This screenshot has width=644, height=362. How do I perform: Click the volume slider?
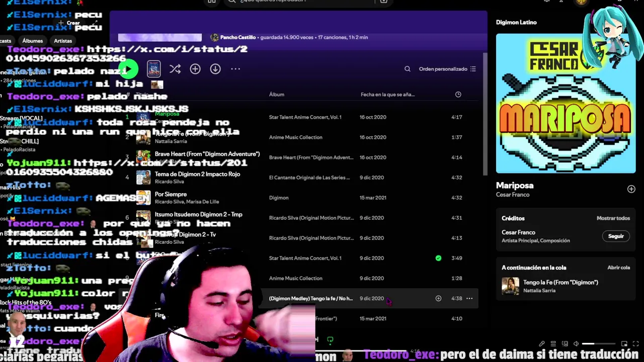pos(599,344)
